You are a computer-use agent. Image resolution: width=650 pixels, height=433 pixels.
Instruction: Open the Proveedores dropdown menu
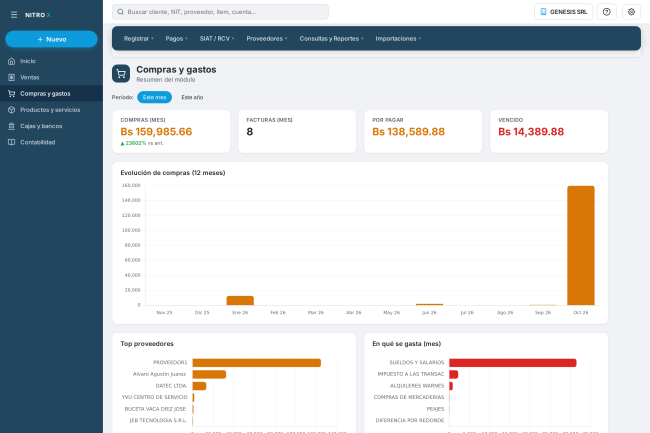267,39
